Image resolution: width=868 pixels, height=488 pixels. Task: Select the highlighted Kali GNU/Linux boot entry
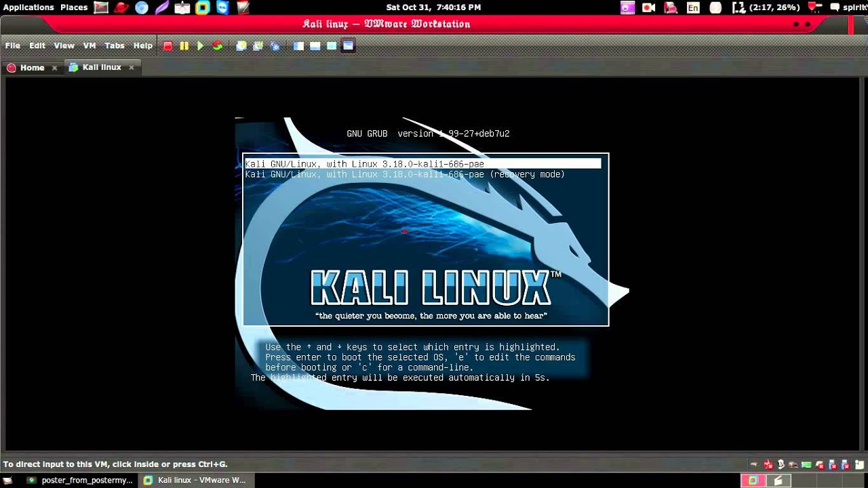pos(422,164)
